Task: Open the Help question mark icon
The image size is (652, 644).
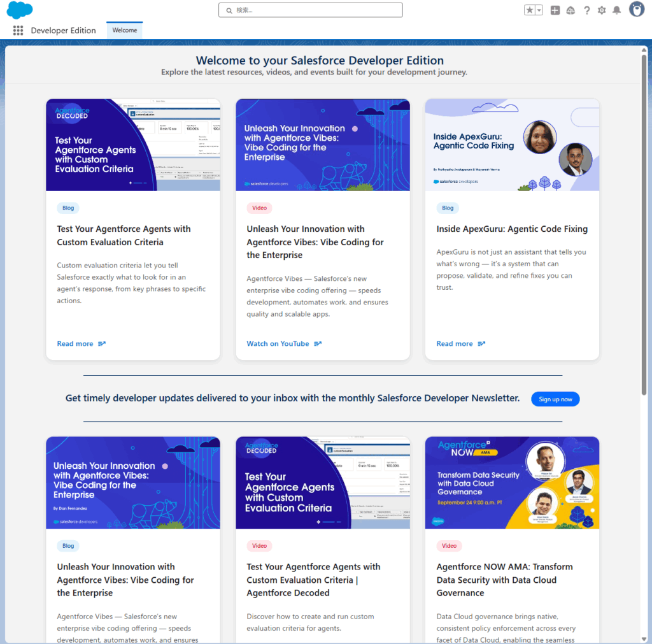Action: coord(586,10)
